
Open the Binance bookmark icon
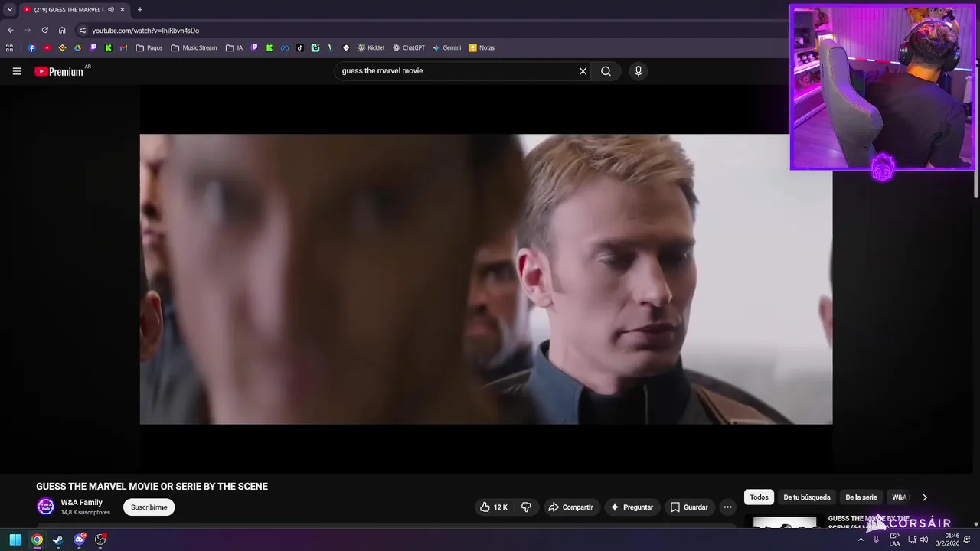tap(62, 47)
